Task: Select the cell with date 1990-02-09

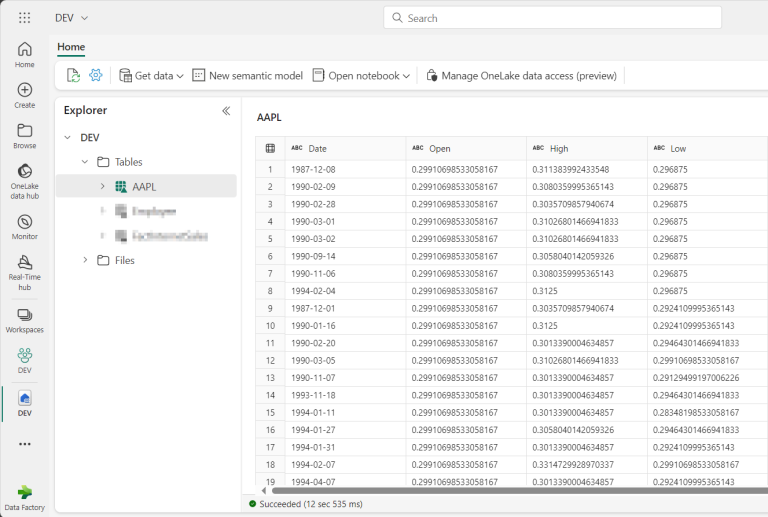Action: click(x=345, y=187)
